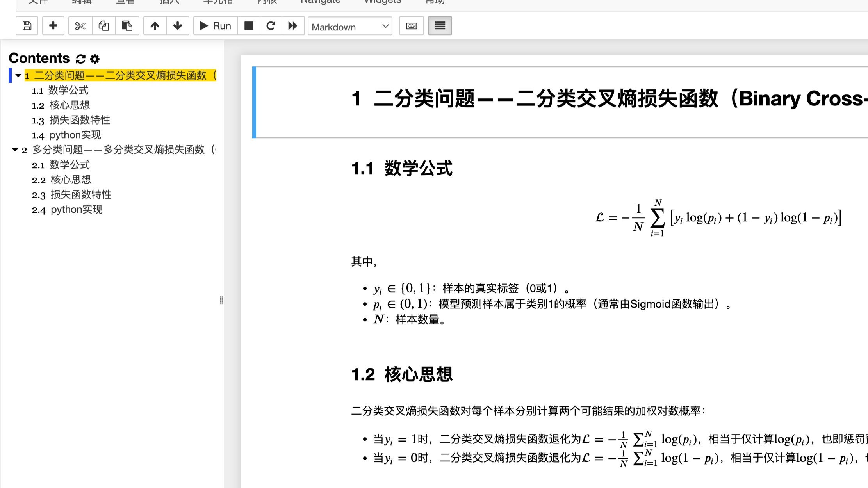Open the Navigate menu
This screenshot has width=868, height=488.
pos(320,2)
